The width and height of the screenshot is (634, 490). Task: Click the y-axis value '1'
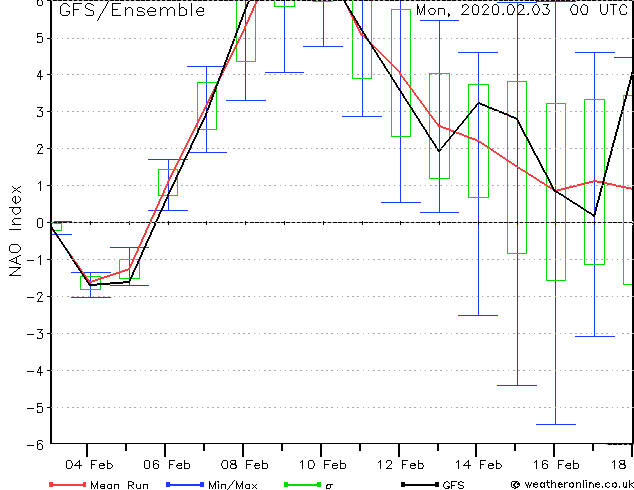coord(39,186)
